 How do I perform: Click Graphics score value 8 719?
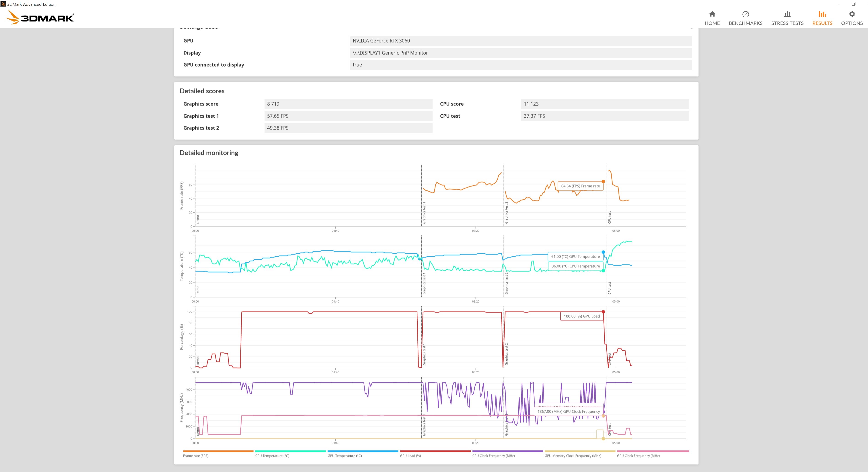(348, 104)
